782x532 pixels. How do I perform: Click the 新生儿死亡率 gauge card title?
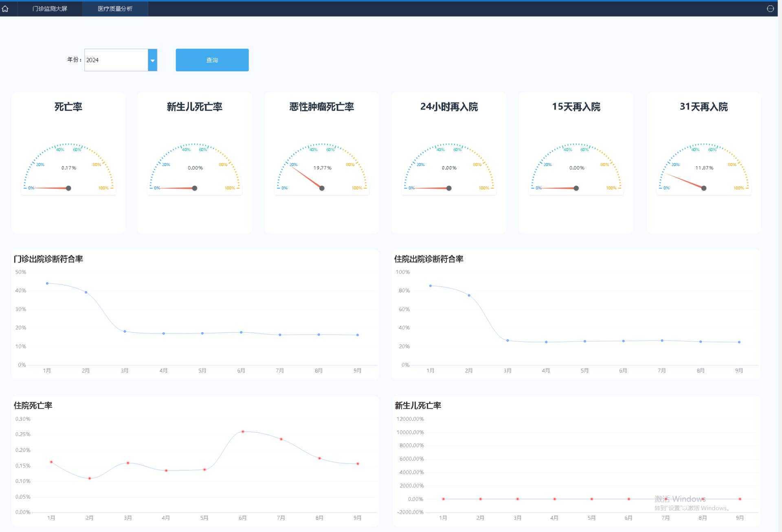click(195, 107)
